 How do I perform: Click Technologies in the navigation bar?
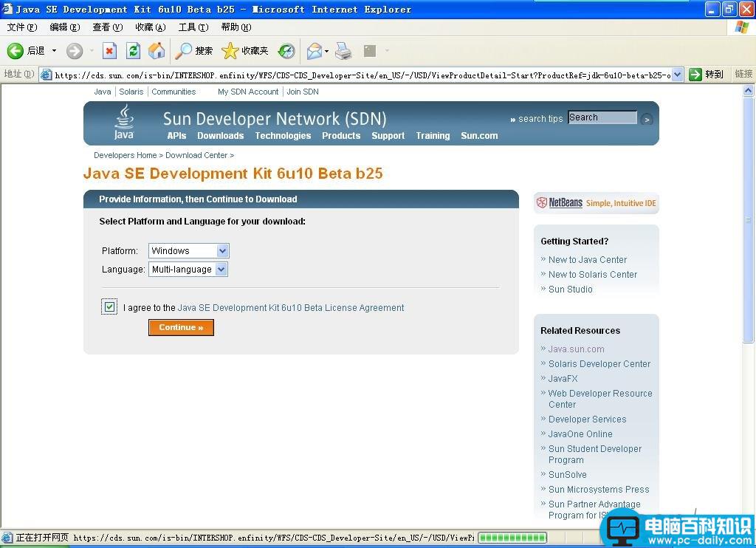coord(283,136)
